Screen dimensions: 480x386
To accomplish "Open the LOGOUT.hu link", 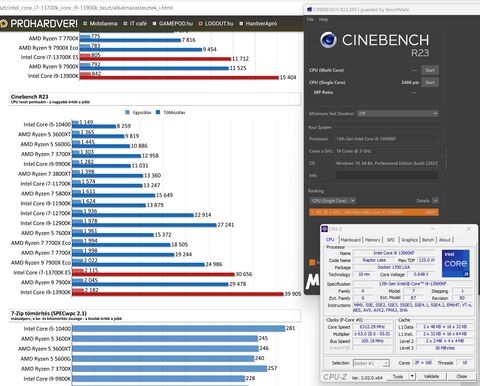I will tap(219, 24).
